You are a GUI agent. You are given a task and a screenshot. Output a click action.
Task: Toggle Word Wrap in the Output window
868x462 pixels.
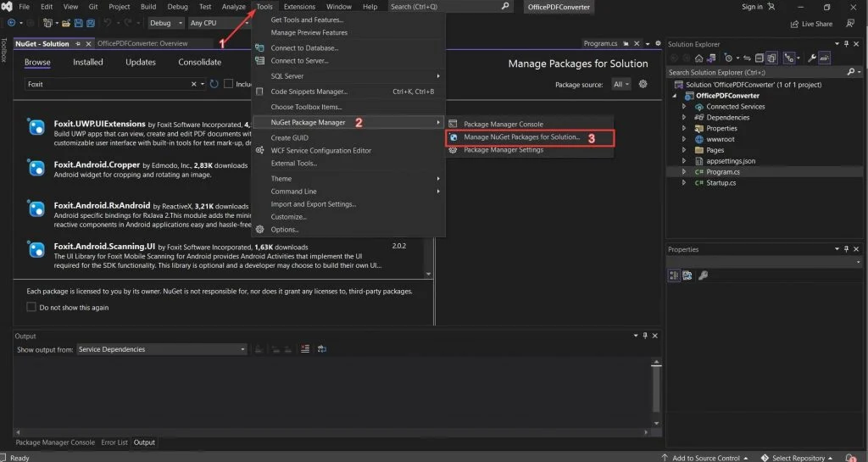pos(321,348)
